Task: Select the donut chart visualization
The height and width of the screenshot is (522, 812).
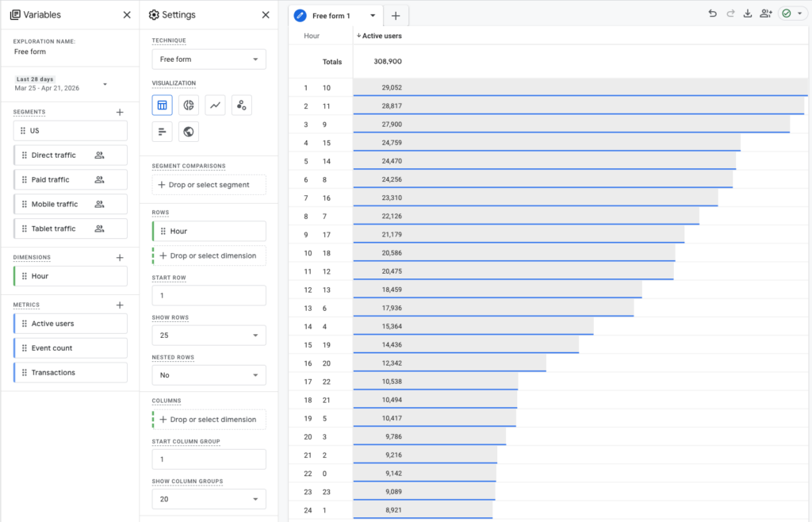Action: pyautogui.click(x=188, y=105)
